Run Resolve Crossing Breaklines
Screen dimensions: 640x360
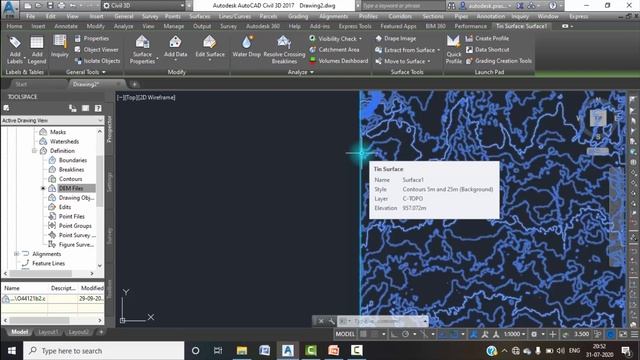(x=284, y=49)
